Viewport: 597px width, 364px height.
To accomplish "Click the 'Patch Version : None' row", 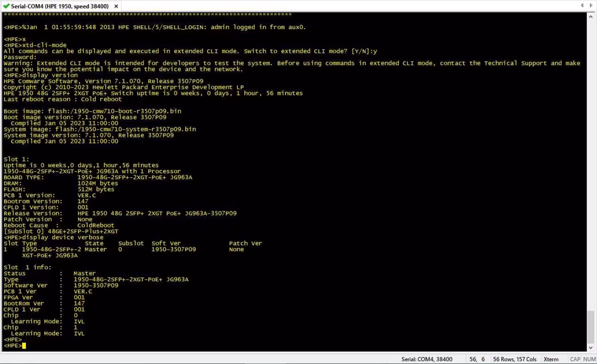I will (48, 219).
